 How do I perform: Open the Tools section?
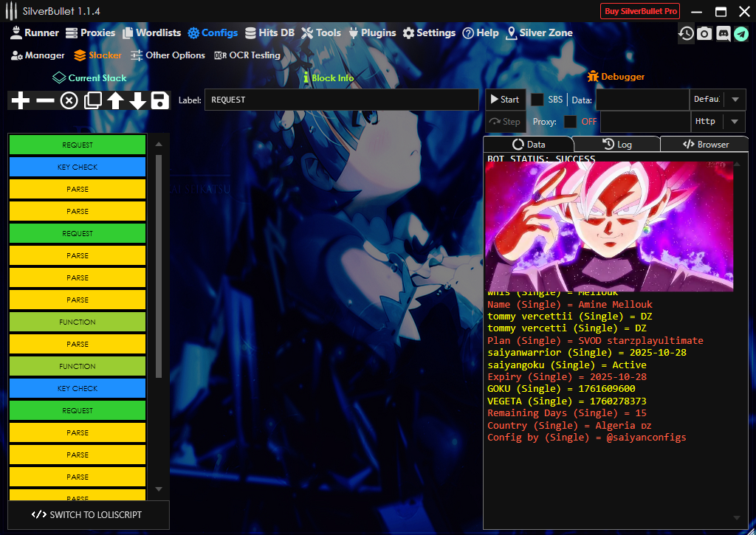tap(321, 32)
